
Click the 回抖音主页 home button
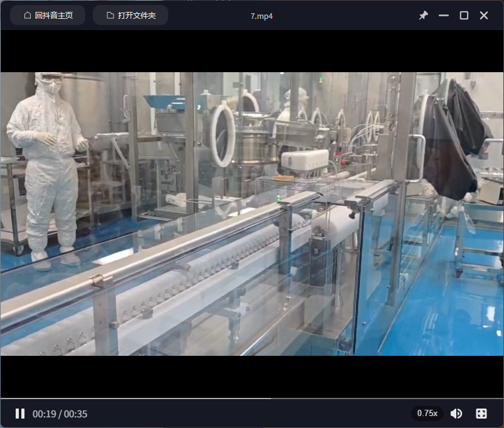click(48, 16)
